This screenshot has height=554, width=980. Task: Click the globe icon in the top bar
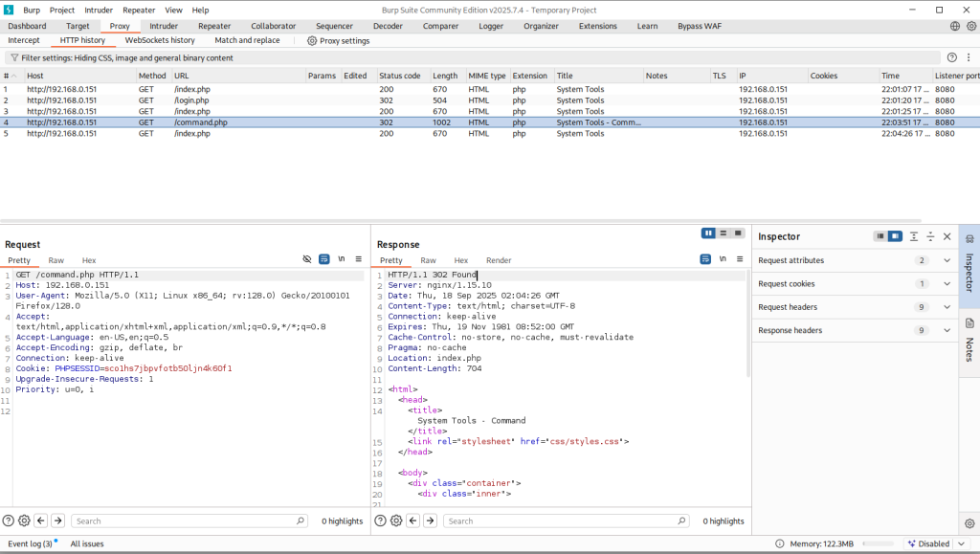954,26
